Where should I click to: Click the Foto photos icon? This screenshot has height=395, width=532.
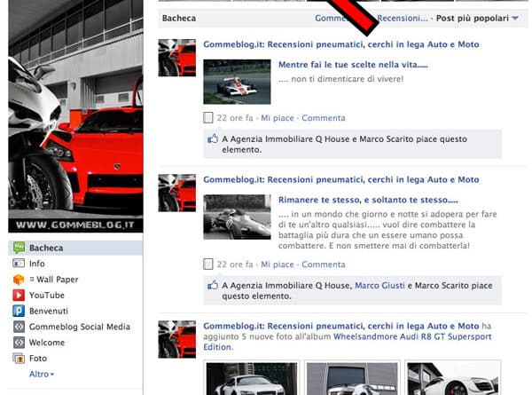[x=19, y=358]
